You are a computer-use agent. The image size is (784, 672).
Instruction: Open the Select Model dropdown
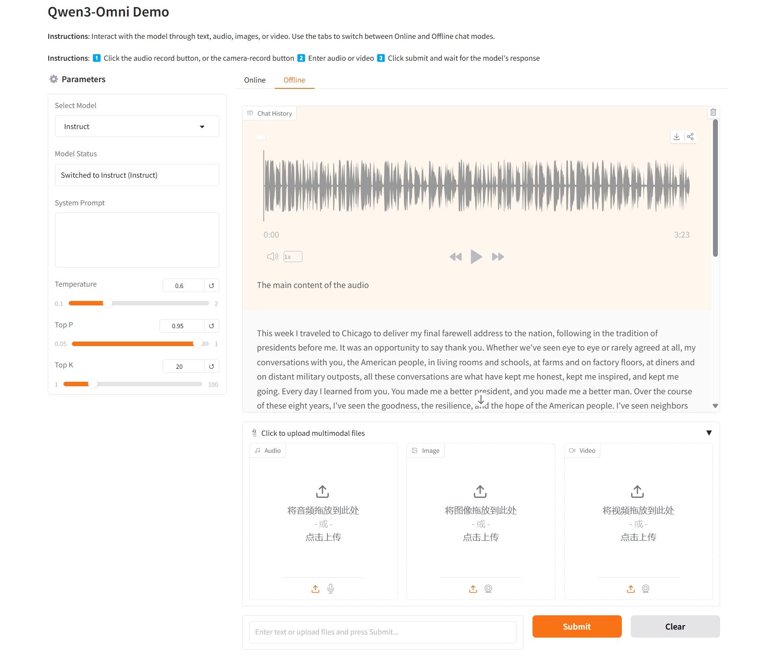(137, 126)
